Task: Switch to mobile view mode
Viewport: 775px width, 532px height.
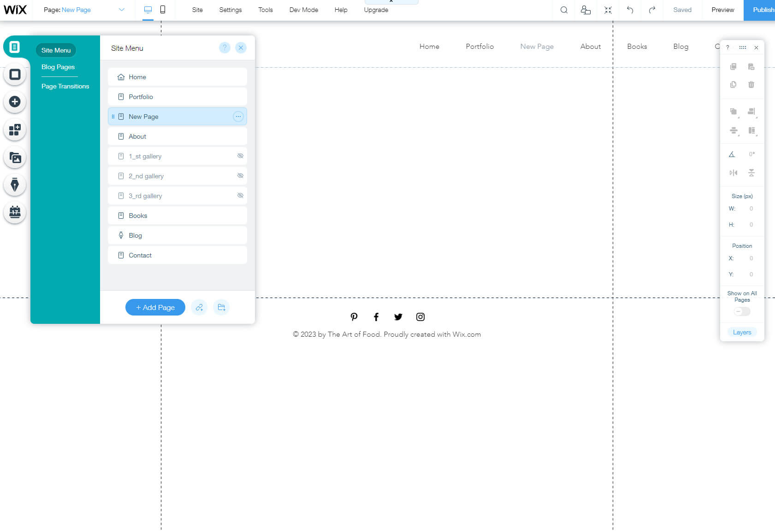Action: (162, 10)
